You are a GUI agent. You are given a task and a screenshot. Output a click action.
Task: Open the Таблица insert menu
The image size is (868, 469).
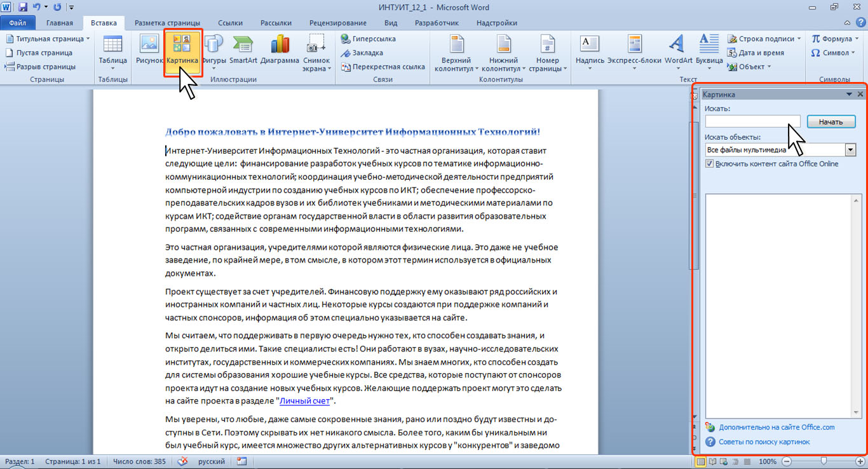pos(112,52)
